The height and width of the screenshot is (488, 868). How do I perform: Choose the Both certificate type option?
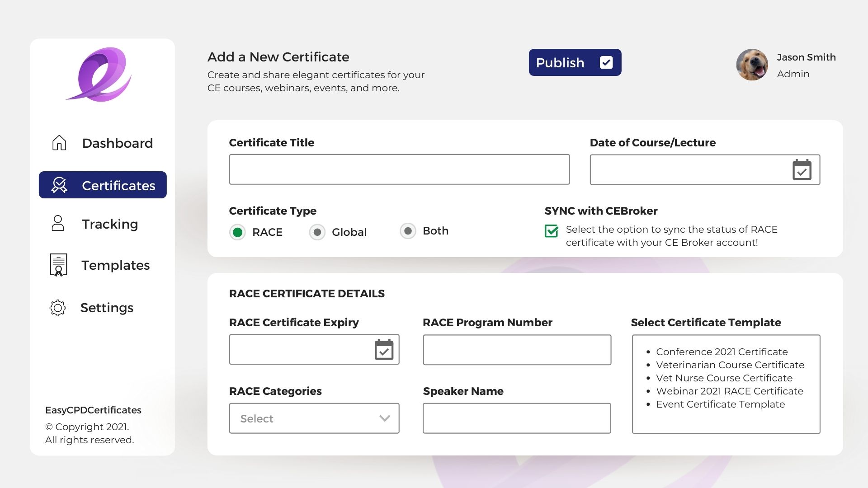tap(408, 231)
